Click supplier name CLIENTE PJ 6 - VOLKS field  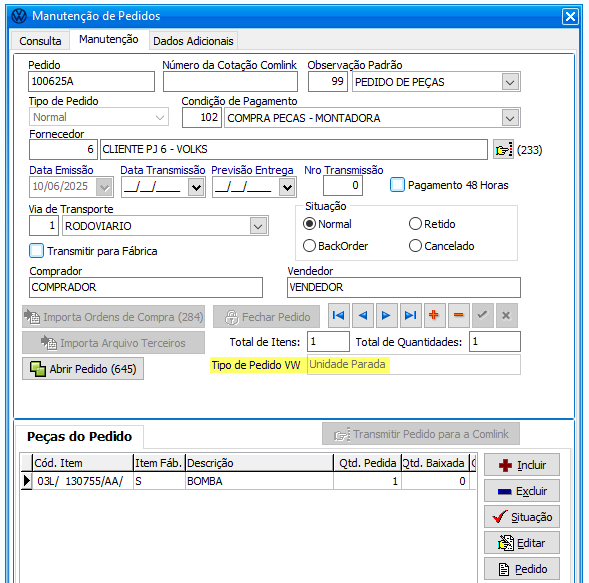click(x=294, y=150)
